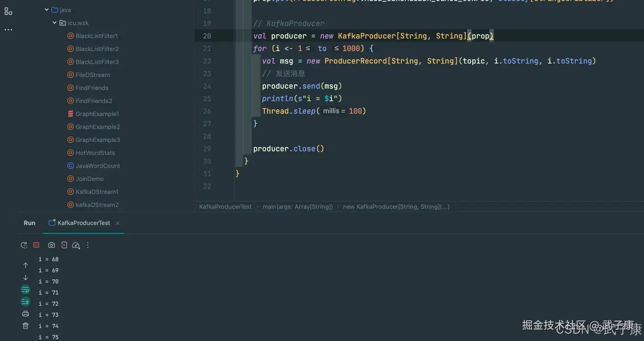Rerun KafkaProducerTest with the rerun icon

pyautogui.click(x=24, y=245)
